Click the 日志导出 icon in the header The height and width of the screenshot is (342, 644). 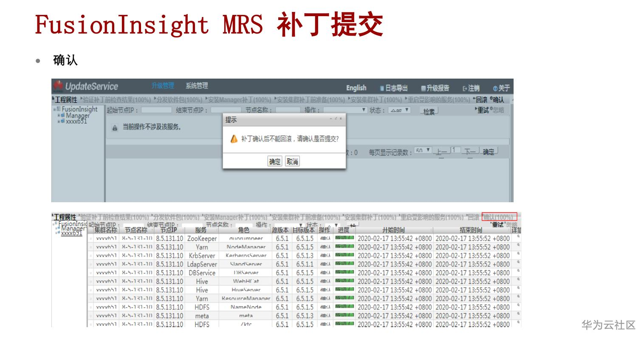(x=382, y=88)
